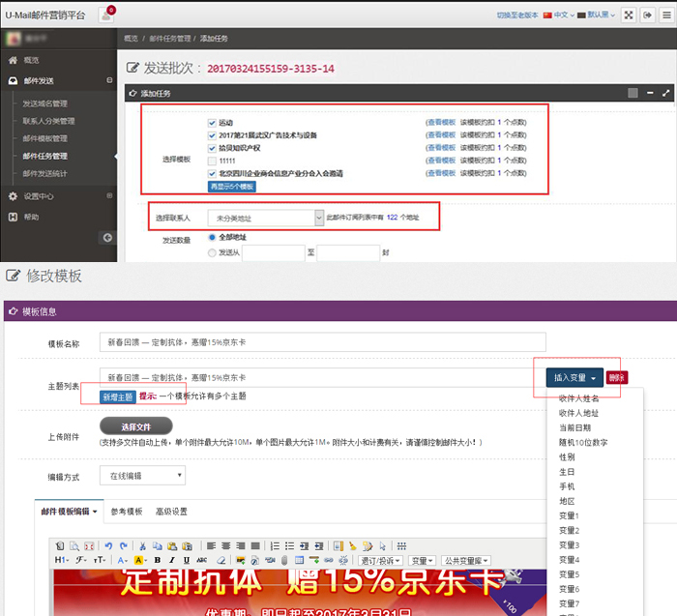This screenshot has height=616, width=677.
Task: Click the highlight color button in editor toolbar
Action: point(140,560)
